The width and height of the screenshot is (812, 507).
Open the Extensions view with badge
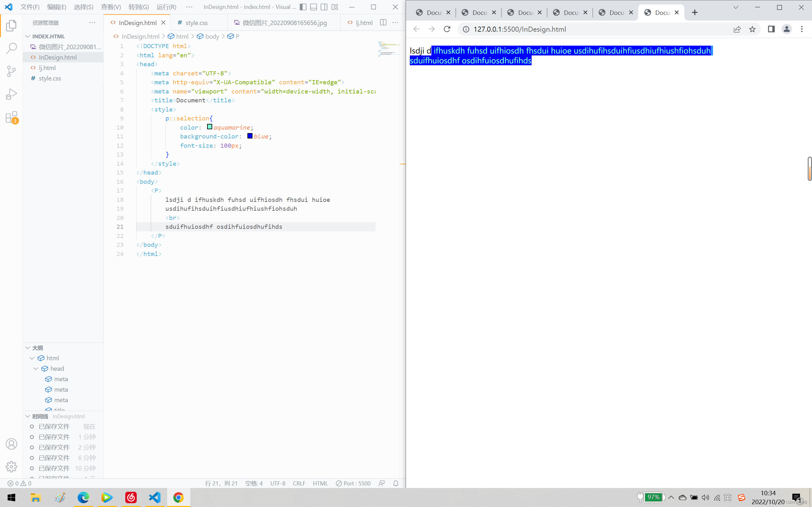(x=11, y=117)
